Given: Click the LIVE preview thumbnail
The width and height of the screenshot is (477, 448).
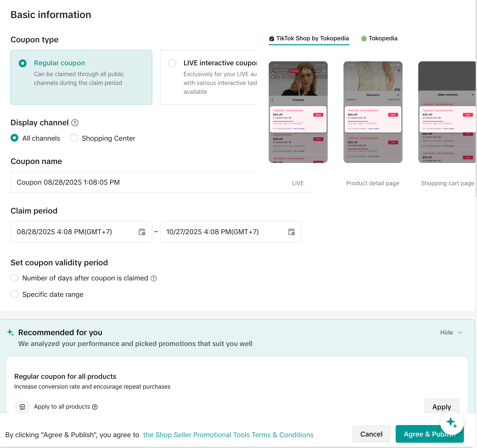Looking at the screenshot, I should click(x=298, y=112).
